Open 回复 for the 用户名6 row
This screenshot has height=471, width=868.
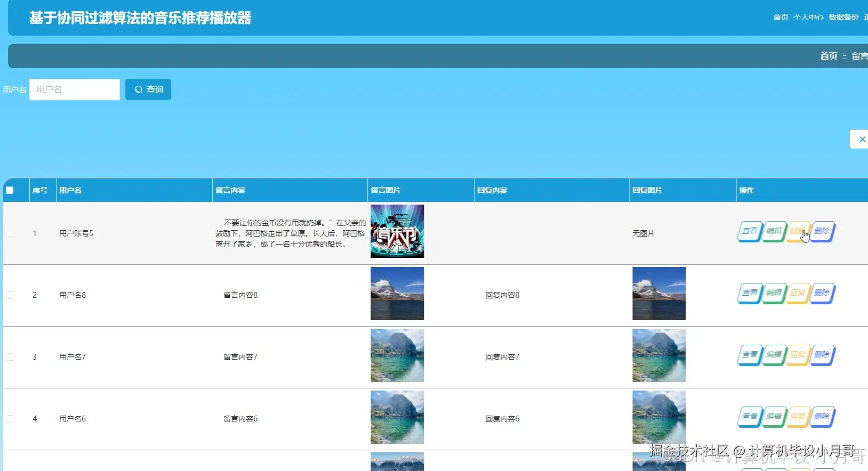pyautogui.click(x=798, y=417)
